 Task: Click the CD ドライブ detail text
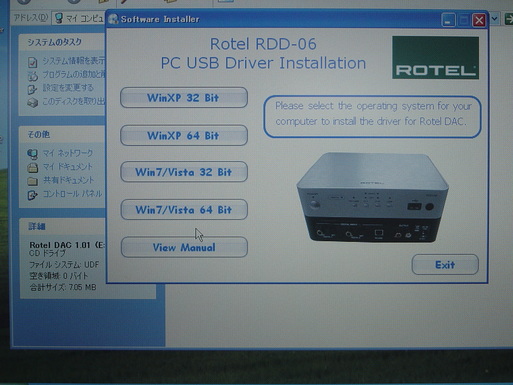click(47, 253)
